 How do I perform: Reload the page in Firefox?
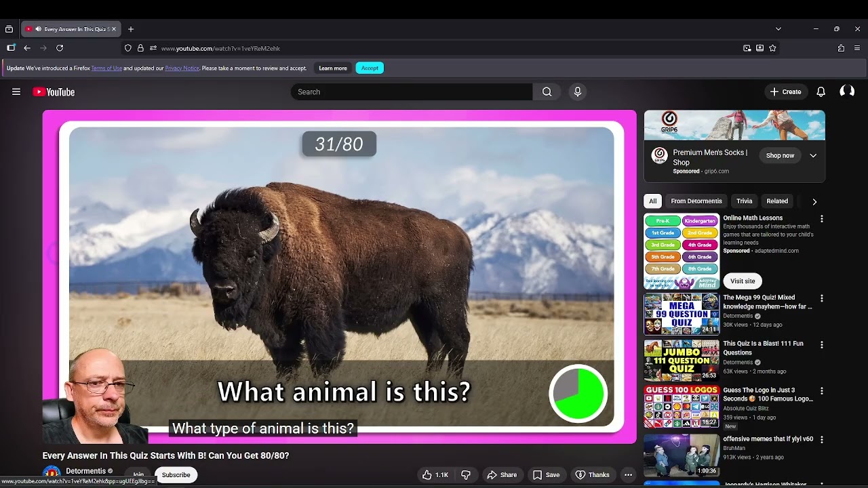[60, 48]
